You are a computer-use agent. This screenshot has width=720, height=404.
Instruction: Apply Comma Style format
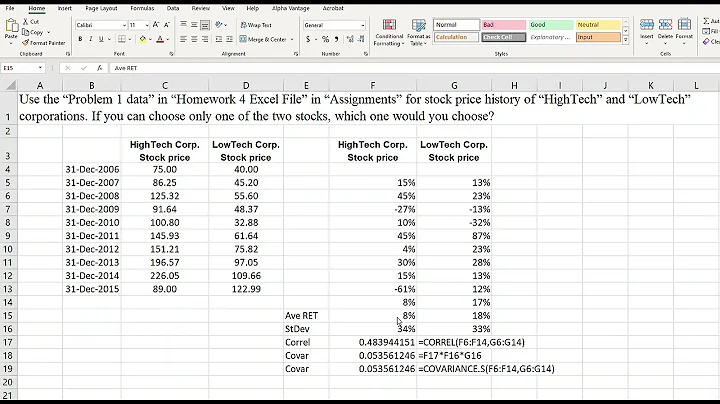[337, 39]
